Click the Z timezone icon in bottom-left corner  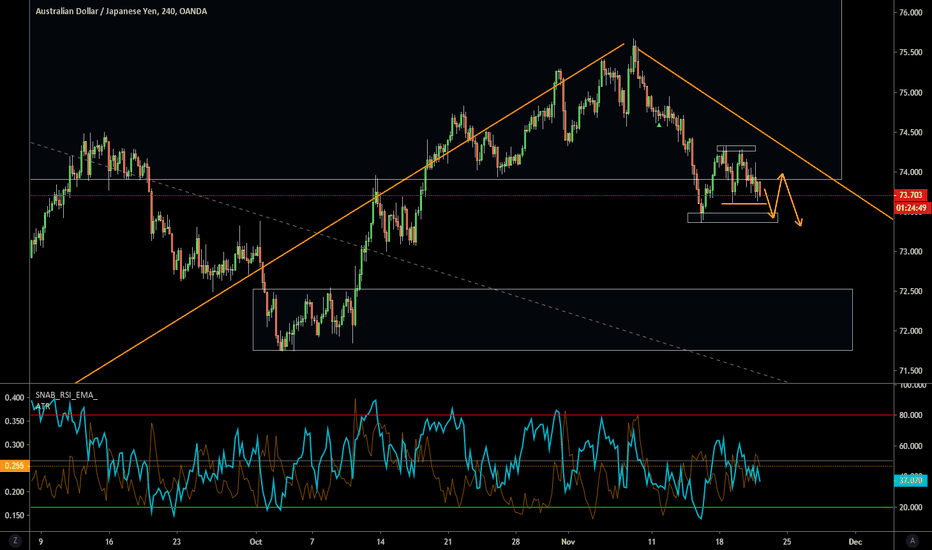15,538
